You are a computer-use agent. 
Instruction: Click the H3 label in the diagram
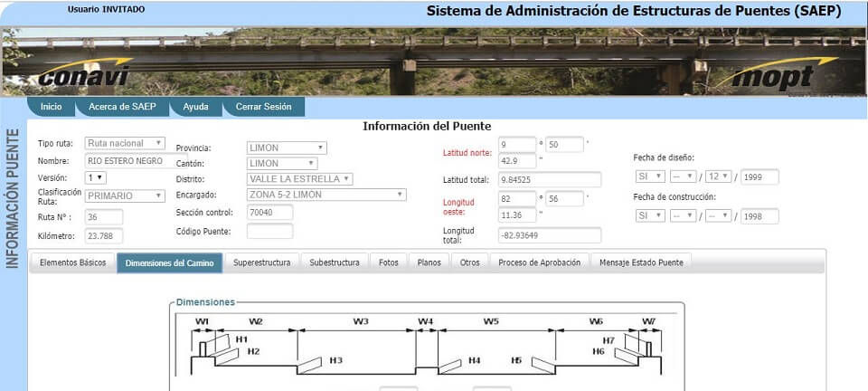pos(336,360)
